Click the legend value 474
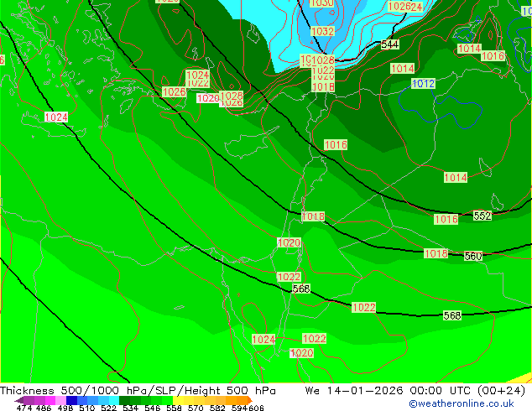This screenshot has width=532, height=411. coord(24,408)
